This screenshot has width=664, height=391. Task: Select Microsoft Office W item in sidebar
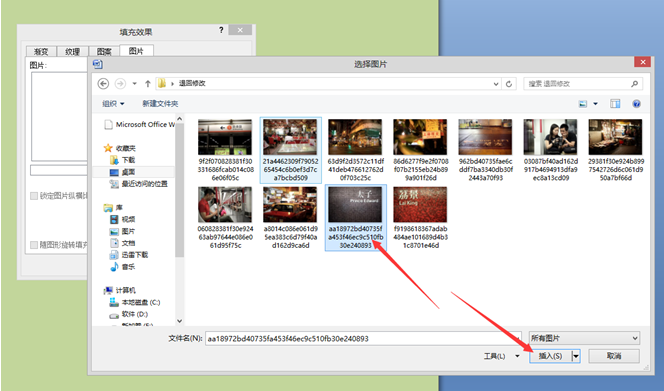click(140, 125)
